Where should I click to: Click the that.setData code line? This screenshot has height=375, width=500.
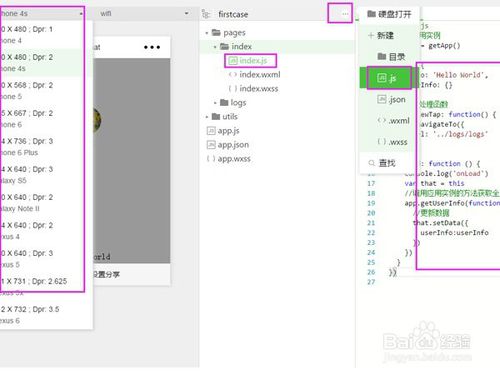[x=441, y=223]
